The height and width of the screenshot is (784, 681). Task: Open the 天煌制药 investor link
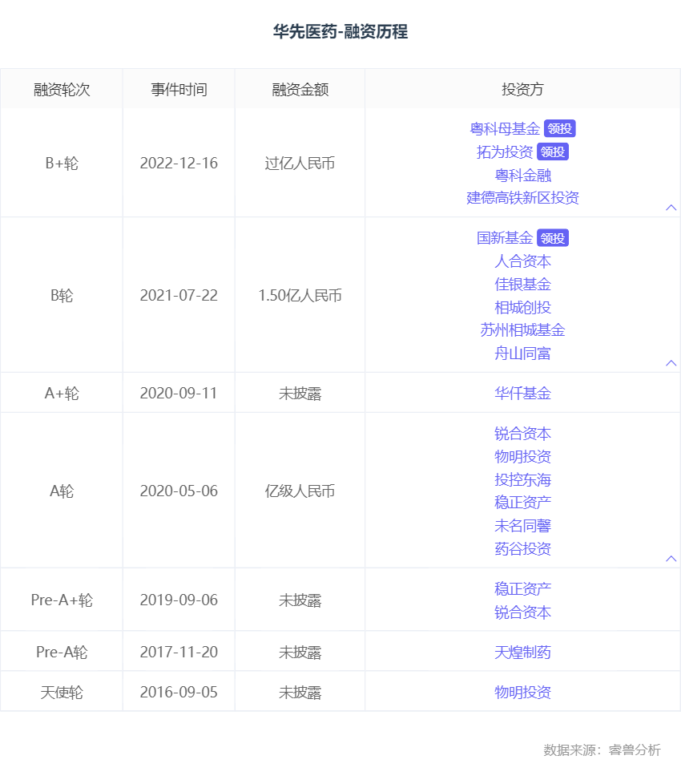[x=522, y=653]
